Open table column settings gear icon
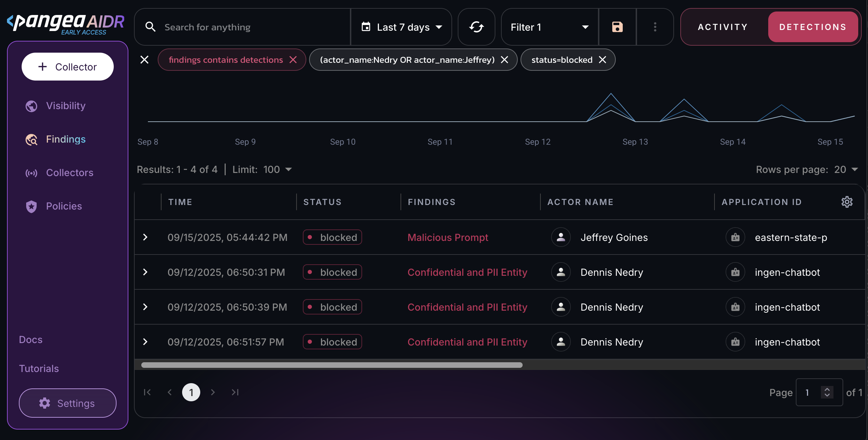868x440 pixels. pos(847,202)
